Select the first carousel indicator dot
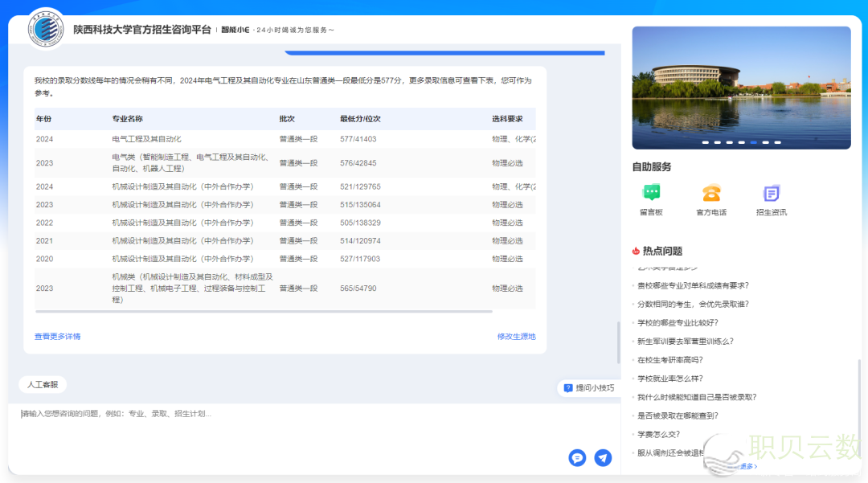The height and width of the screenshot is (483, 868). click(x=706, y=142)
